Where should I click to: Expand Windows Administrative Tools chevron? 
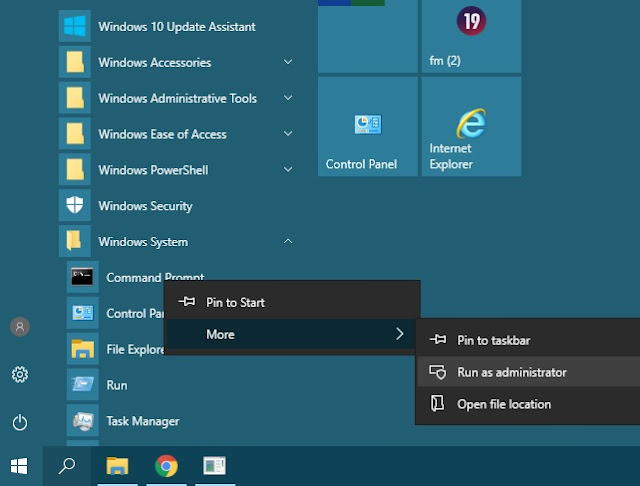coord(288,98)
